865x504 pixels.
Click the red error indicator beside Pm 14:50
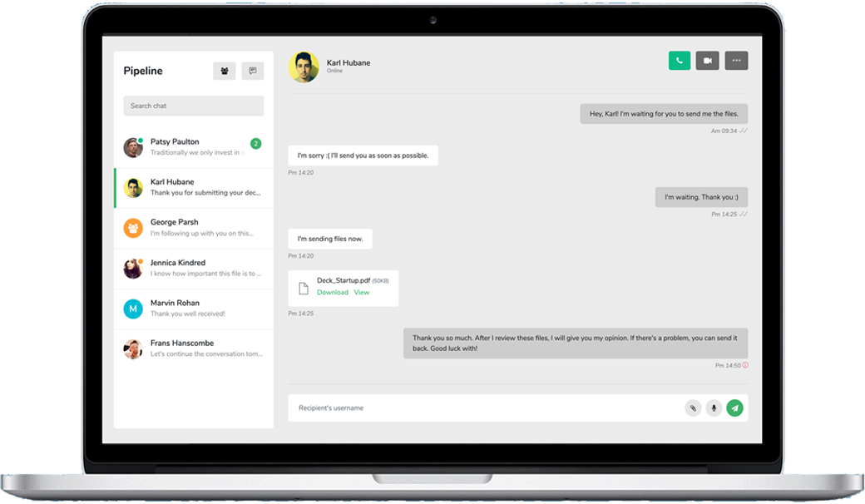745,365
